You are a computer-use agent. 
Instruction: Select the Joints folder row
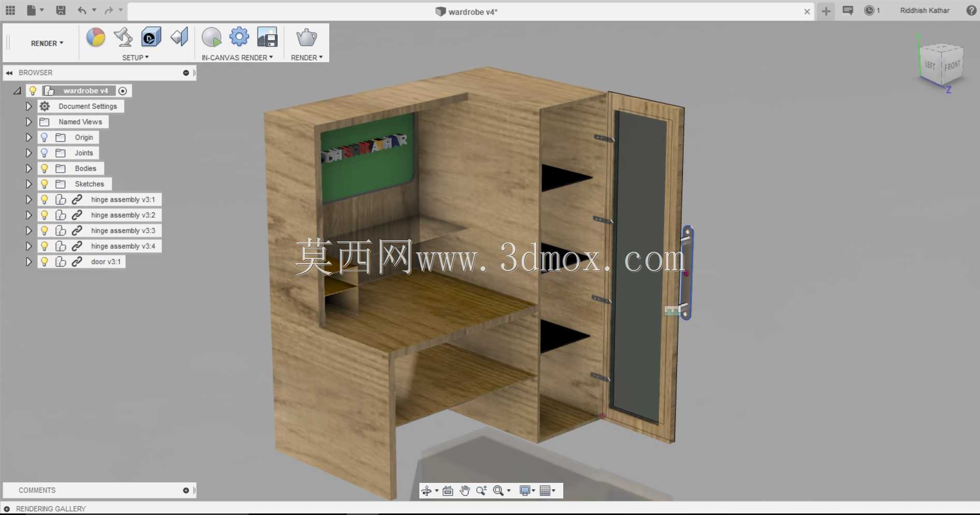pos(68,153)
